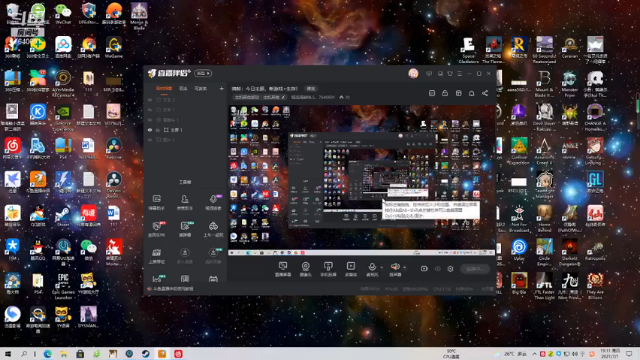Open Uplay desktop shortcut
Image resolution: width=640 pixels, height=360 pixels.
[x=519, y=250]
